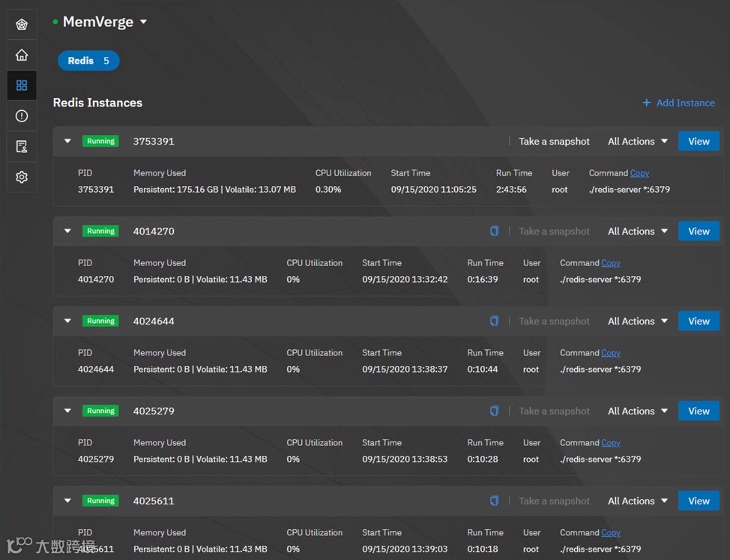
Task: Click the run time value 0:10:28
Action: (483, 459)
